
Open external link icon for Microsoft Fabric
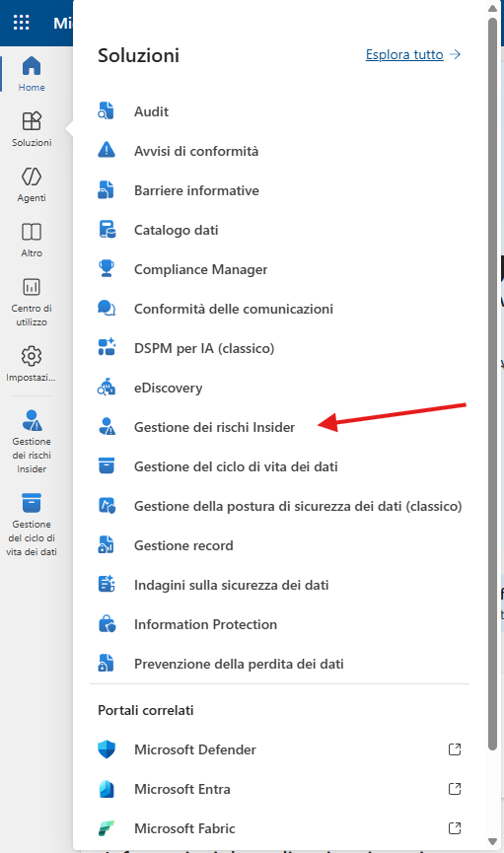click(x=455, y=828)
